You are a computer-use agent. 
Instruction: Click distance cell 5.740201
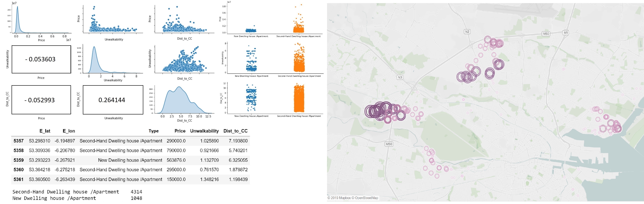[x=238, y=150]
